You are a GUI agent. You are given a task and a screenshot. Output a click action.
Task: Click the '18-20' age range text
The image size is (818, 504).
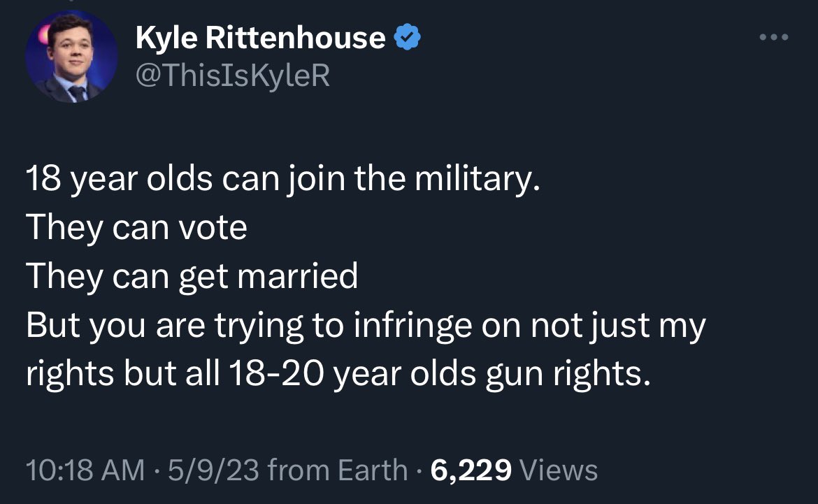[x=276, y=373]
